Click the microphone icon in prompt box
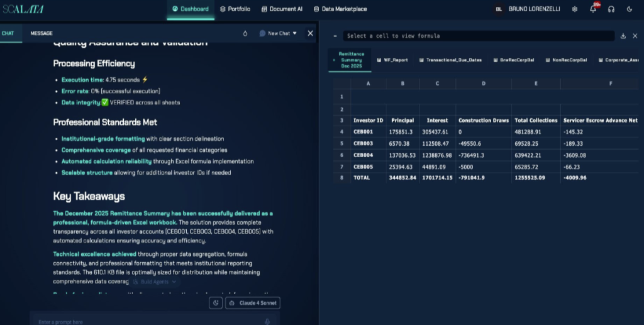The image size is (644, 325). pos(267,321)
